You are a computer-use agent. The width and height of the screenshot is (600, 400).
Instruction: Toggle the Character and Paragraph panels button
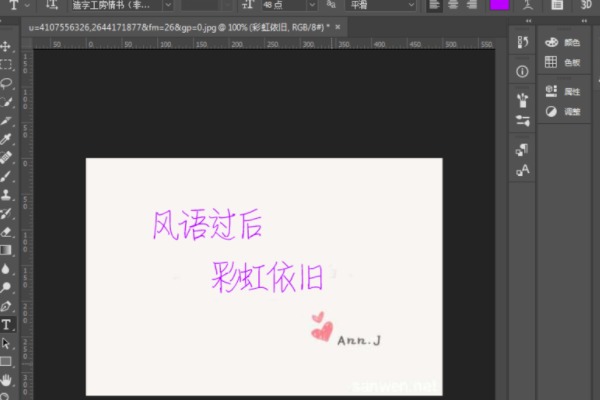557,5
